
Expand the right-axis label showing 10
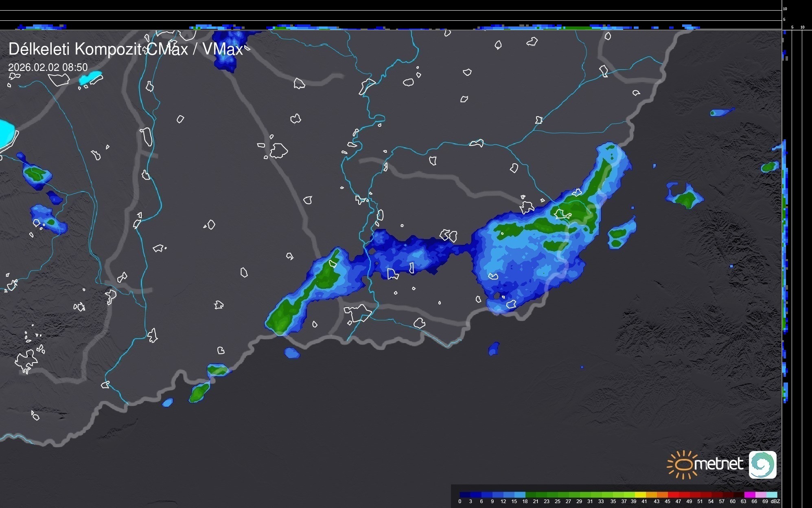click(x=785, y=9)
